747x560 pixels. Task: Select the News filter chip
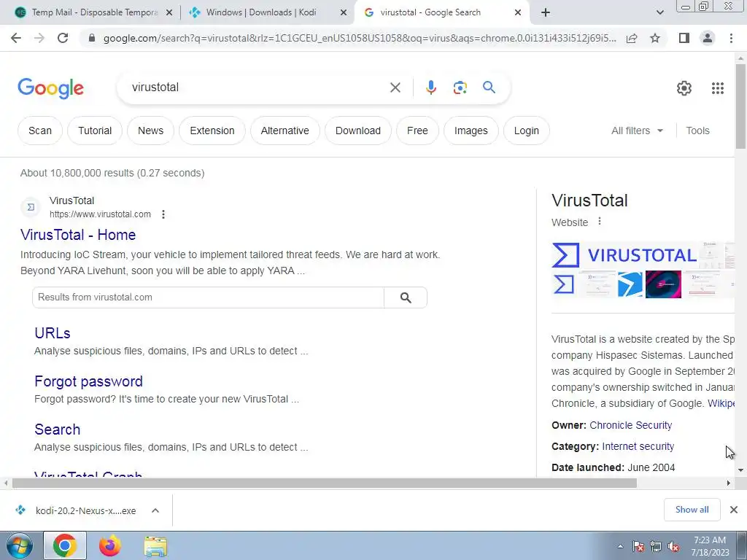coord(150,131)
